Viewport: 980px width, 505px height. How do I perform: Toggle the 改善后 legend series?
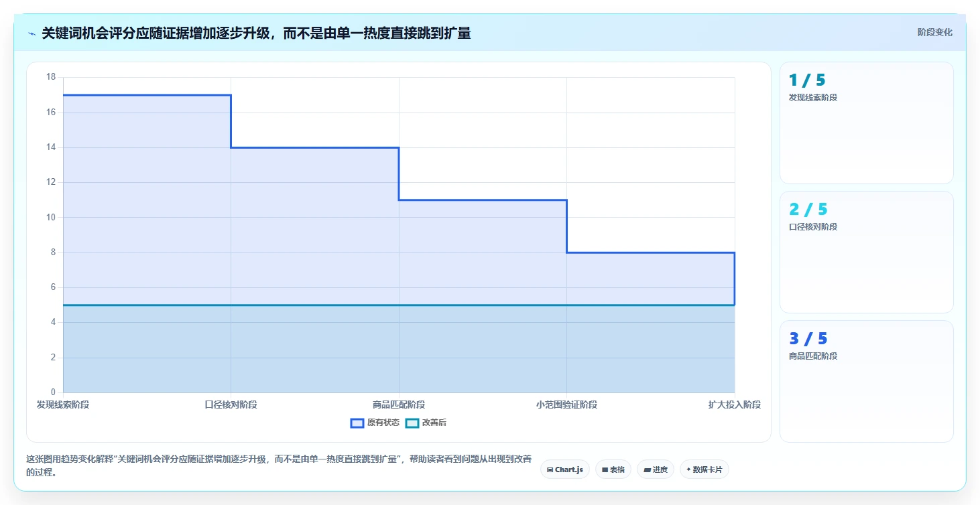[x=426, y=423]
